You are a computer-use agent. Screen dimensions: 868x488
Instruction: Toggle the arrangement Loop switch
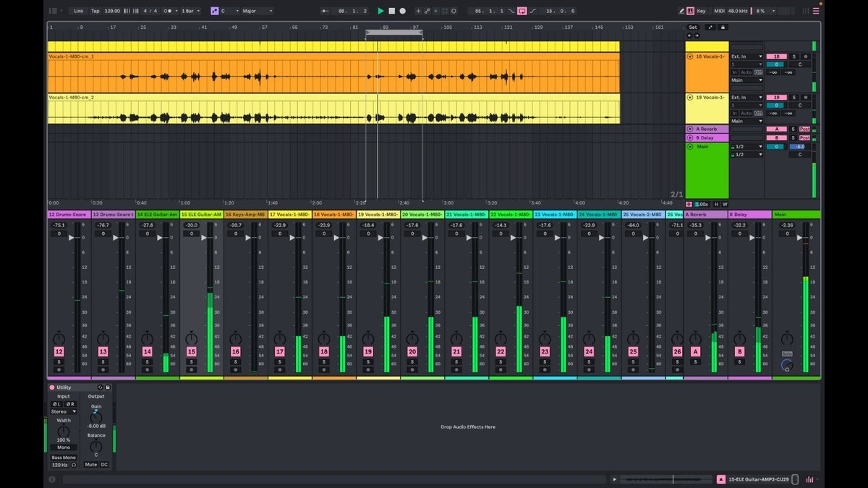tap(521, 11)
